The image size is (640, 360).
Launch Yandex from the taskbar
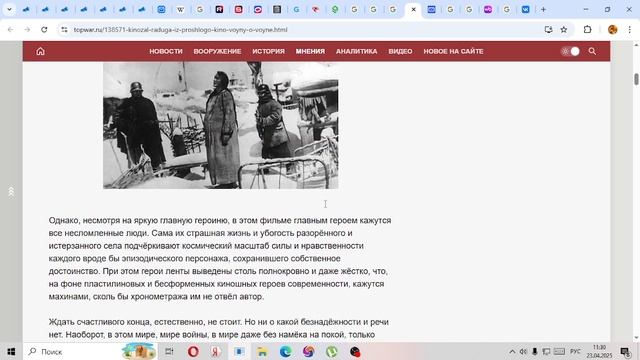pyautogui.click(x=216, y=351)
